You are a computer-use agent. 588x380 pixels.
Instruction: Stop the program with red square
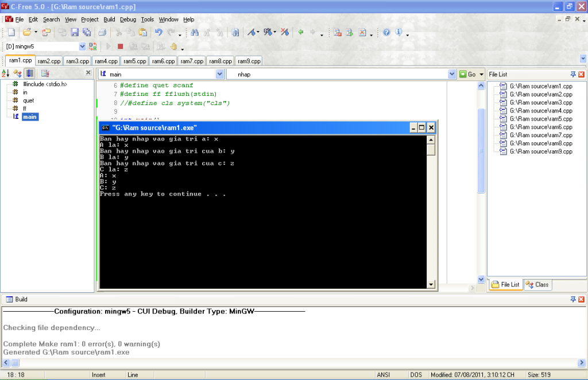tap(121, 46)
